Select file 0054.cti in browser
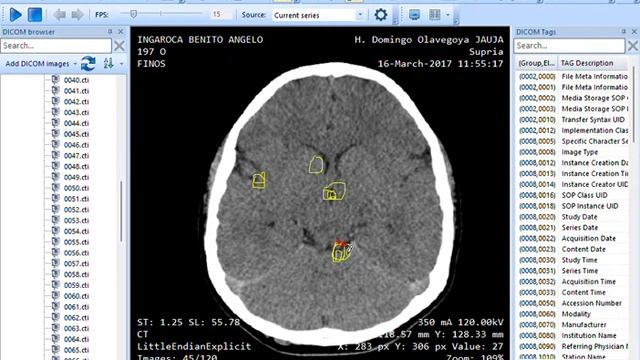The width and height of the screenshot is (640, 360). (76, 231)
